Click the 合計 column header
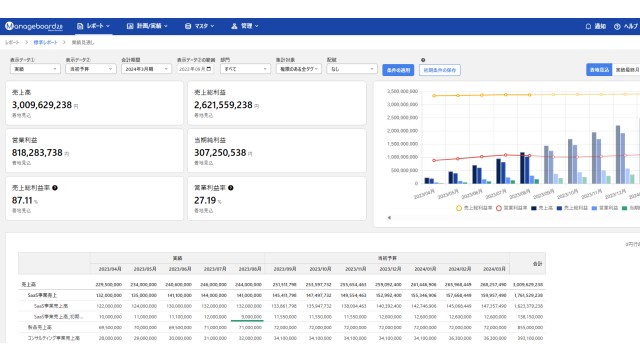The width and height of the screenshot is (640, 360). (x=537, y=264)
